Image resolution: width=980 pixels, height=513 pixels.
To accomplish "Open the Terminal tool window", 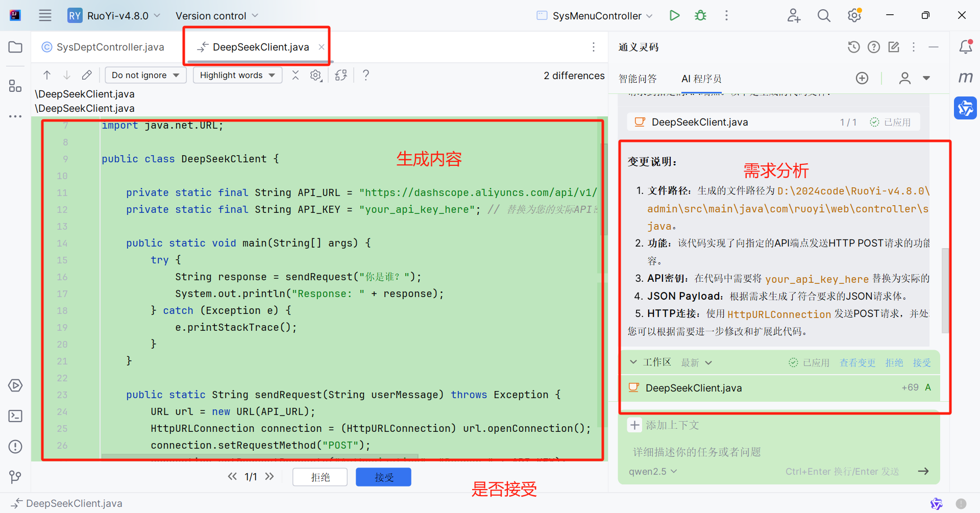I will (x=15, y=416).
